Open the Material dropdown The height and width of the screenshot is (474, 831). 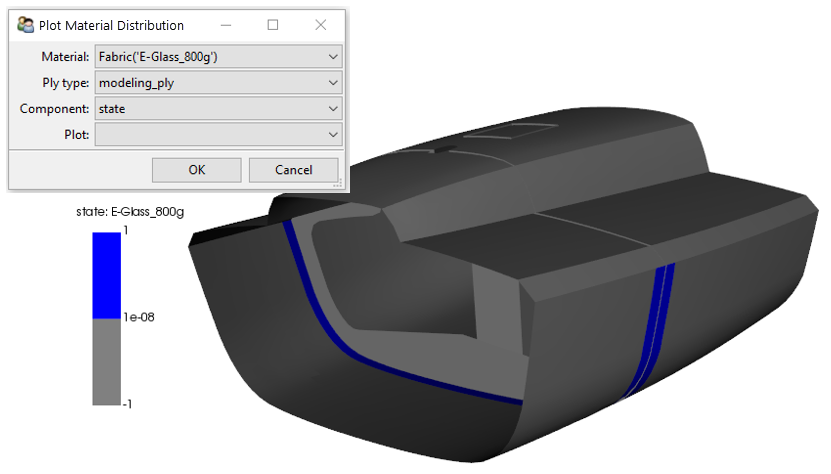point(218,57)
